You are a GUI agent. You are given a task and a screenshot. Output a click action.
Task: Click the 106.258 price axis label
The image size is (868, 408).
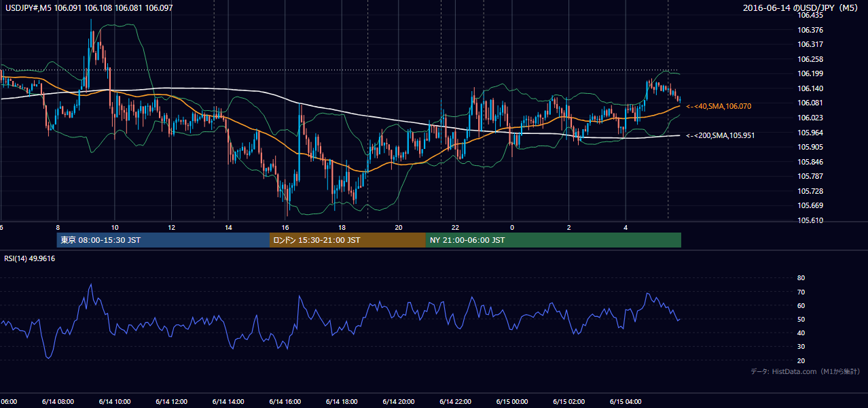[x=811, y=59]
